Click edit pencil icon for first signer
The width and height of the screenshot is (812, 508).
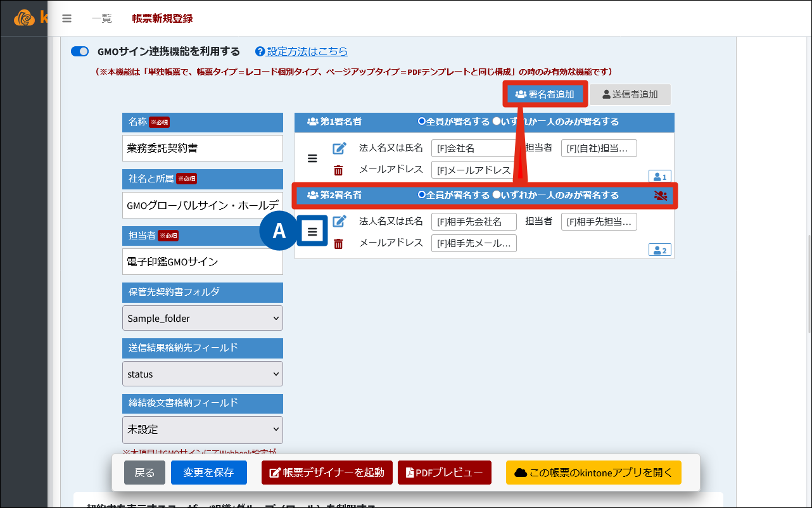pyautogui.click(x=339, y=148)
